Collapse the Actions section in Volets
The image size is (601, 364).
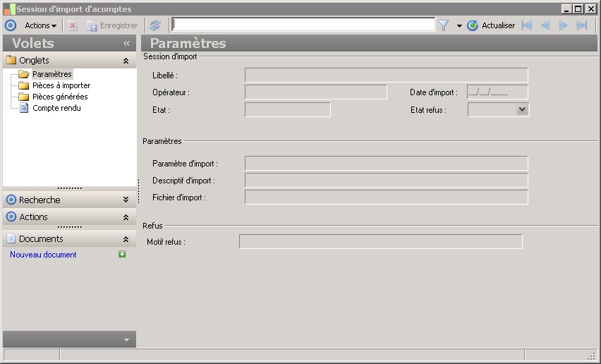pyautogui.click(x=126, y=217)
